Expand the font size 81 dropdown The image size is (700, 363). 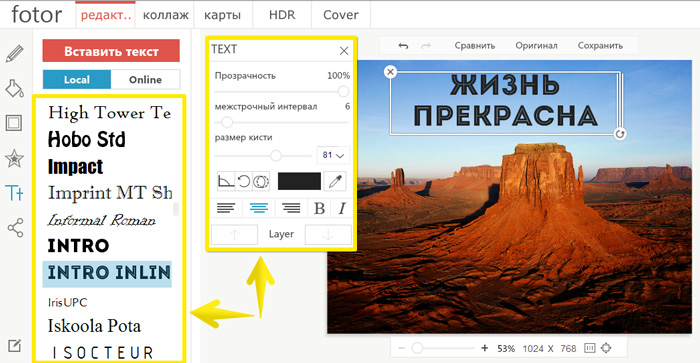click(x=333, y=155)
